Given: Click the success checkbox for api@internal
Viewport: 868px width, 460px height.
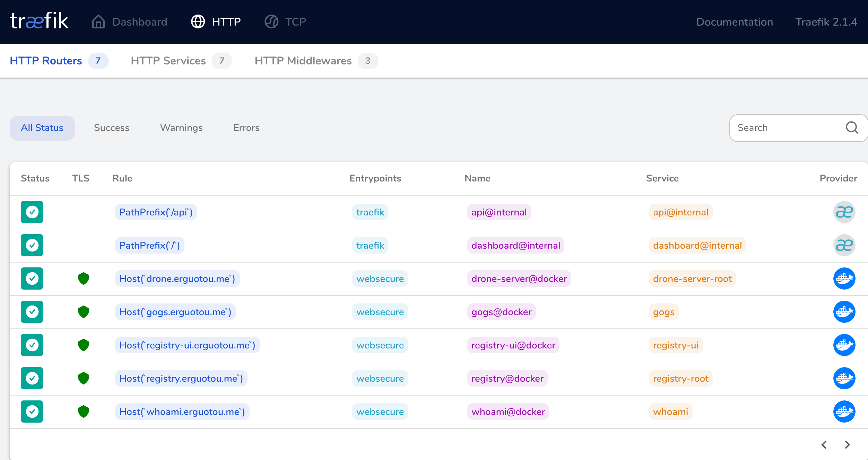Looking at the screenshot, I should (x=32, y=212).
